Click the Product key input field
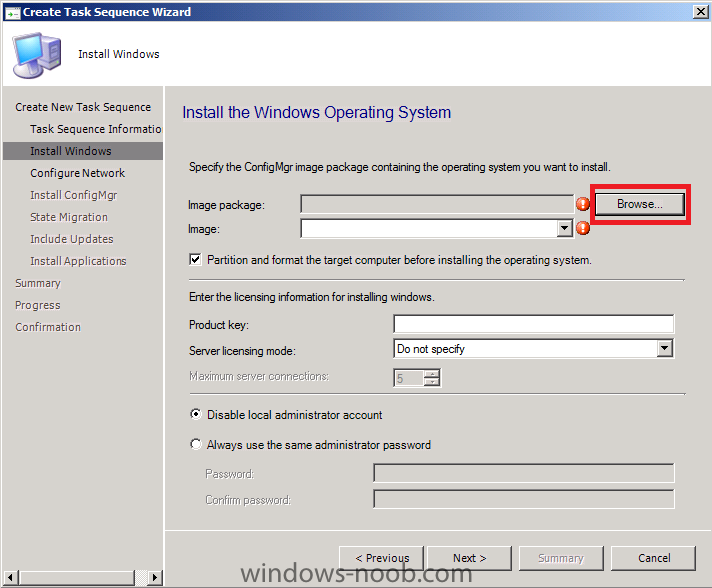Image resolution: width=712 pixels, height=588 pixels. click(x=534, y=324)
